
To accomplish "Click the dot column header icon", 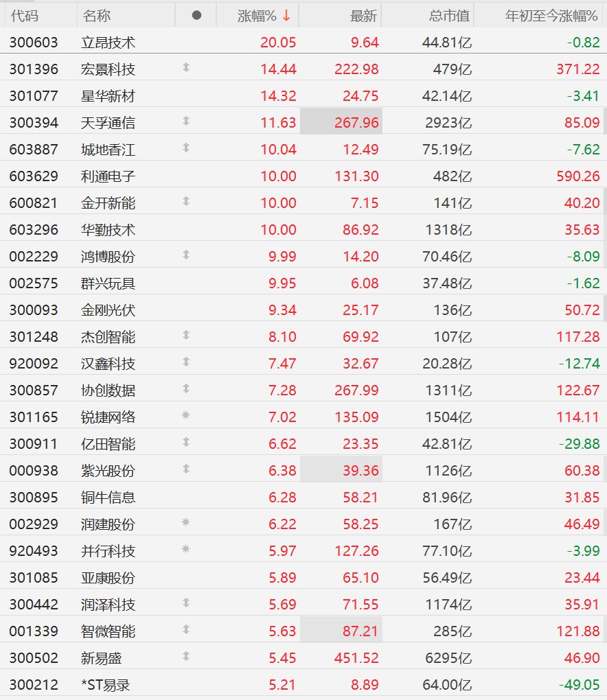I will pos(196,16).
